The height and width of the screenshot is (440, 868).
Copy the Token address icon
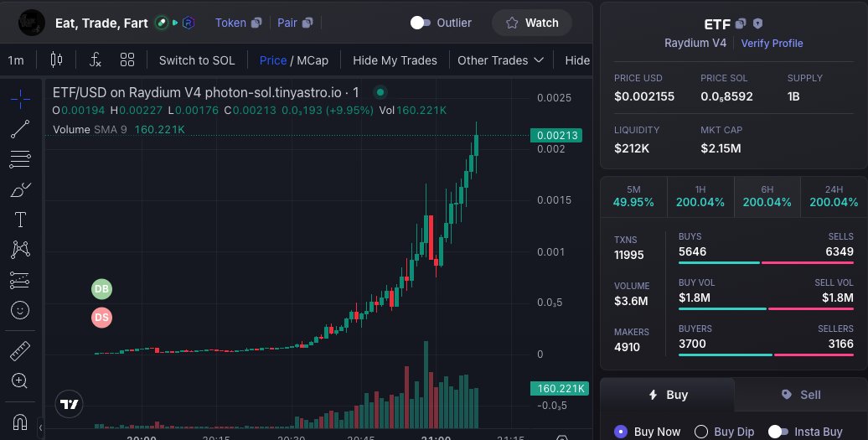256,23
